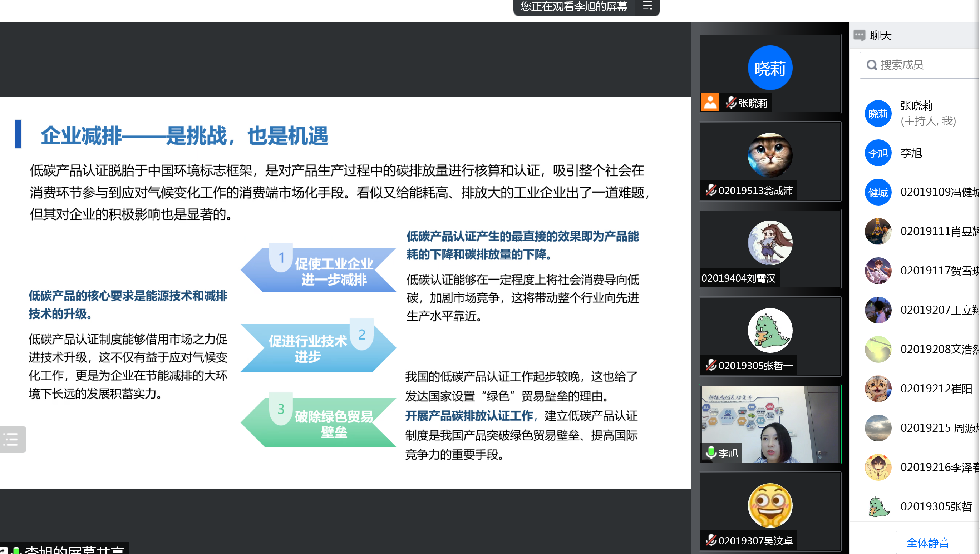The width and height of the screenshot is (980, 554).
Task: Click 健城 avatar in member list
Action: click(x=878, y=193)
